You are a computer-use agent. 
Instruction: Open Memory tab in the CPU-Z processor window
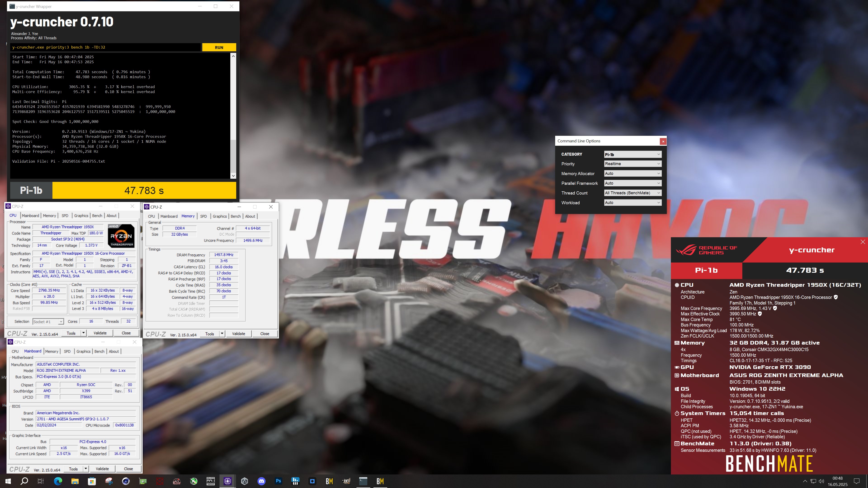coord(49,216)
